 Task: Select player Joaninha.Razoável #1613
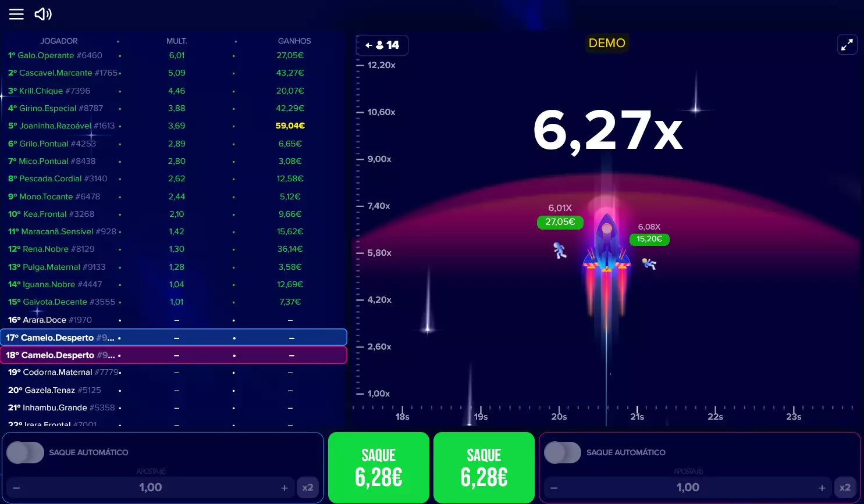(x=62, y=126)
